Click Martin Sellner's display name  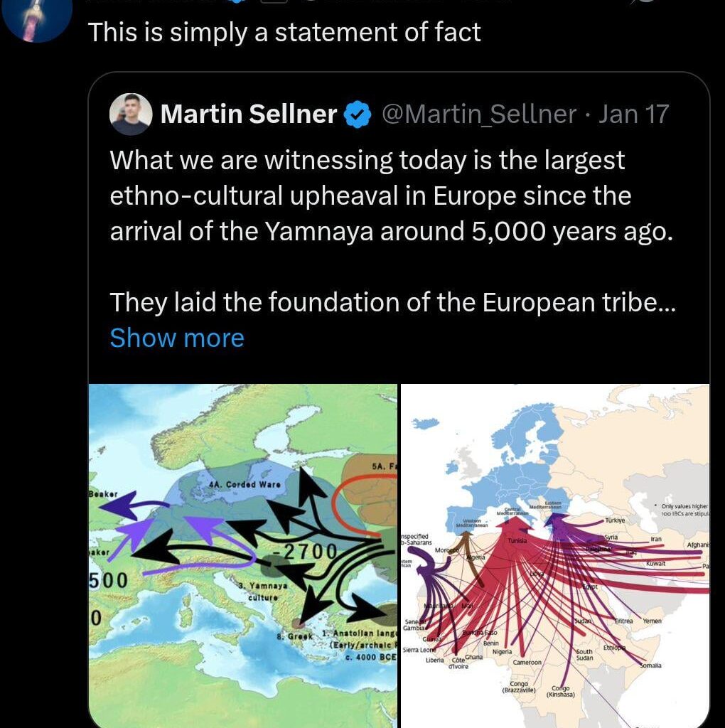(x=247, y=114)
